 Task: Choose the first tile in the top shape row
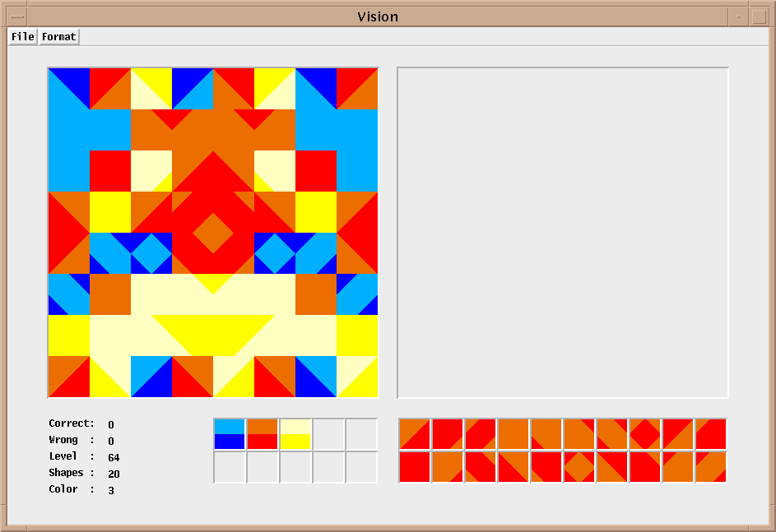click(x=415, y=434)
